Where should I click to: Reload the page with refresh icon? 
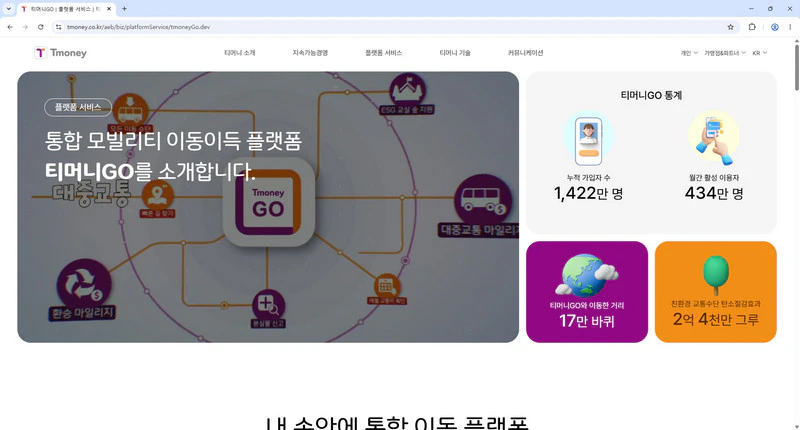click(x=40, y=27)
